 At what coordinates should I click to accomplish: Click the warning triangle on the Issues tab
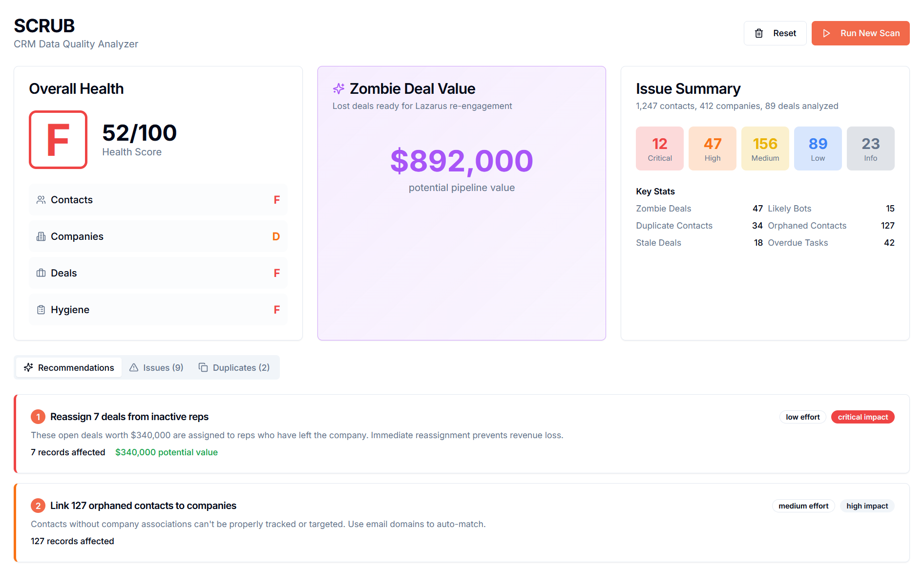click(x=134, y=367)
